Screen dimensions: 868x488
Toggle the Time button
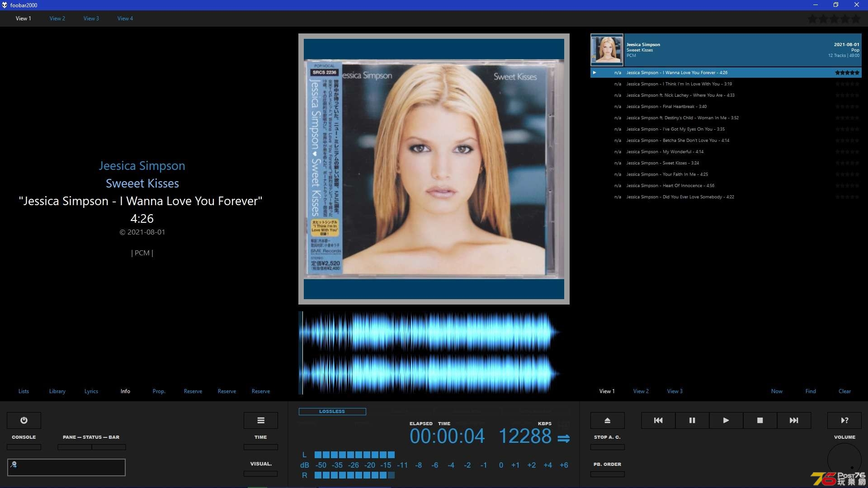261,447
